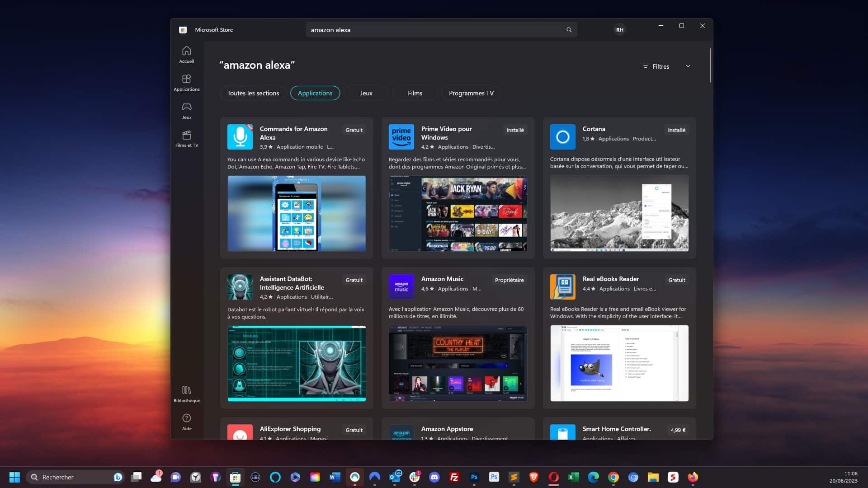The width and height of the screenshot is (868, 488).
Task: Open the Cortana app icon
Action: [x=563, y=137]
